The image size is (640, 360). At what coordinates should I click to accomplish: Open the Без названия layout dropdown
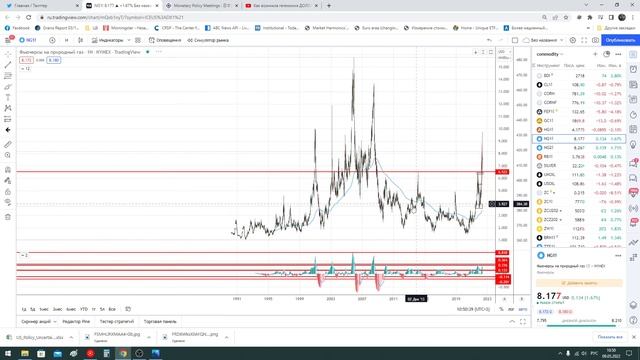coord(543,40)
